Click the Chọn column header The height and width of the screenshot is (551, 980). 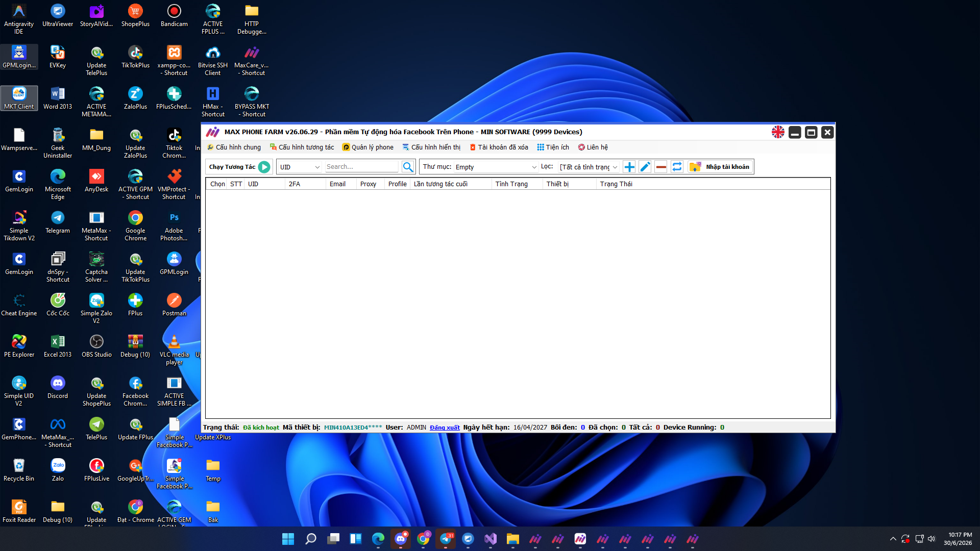click(217, 184)
